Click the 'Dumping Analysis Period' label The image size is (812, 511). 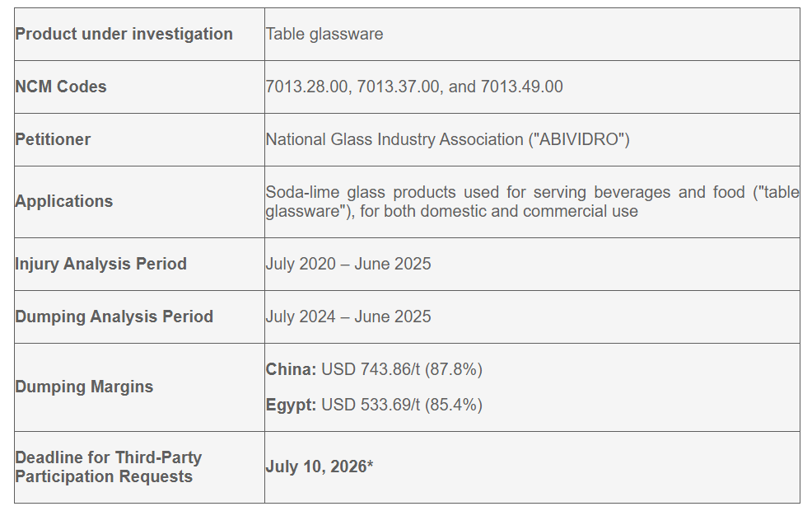[x=114, y=316]
